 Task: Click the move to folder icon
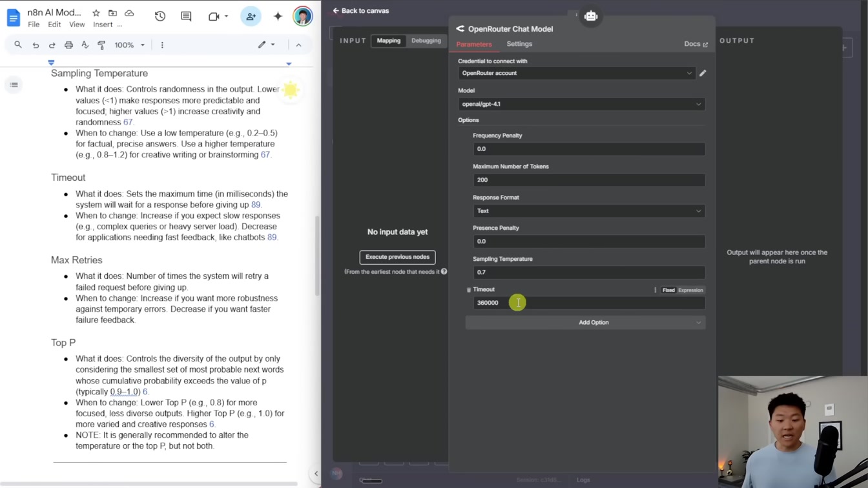pyautogui.click(x=112, y=13)
